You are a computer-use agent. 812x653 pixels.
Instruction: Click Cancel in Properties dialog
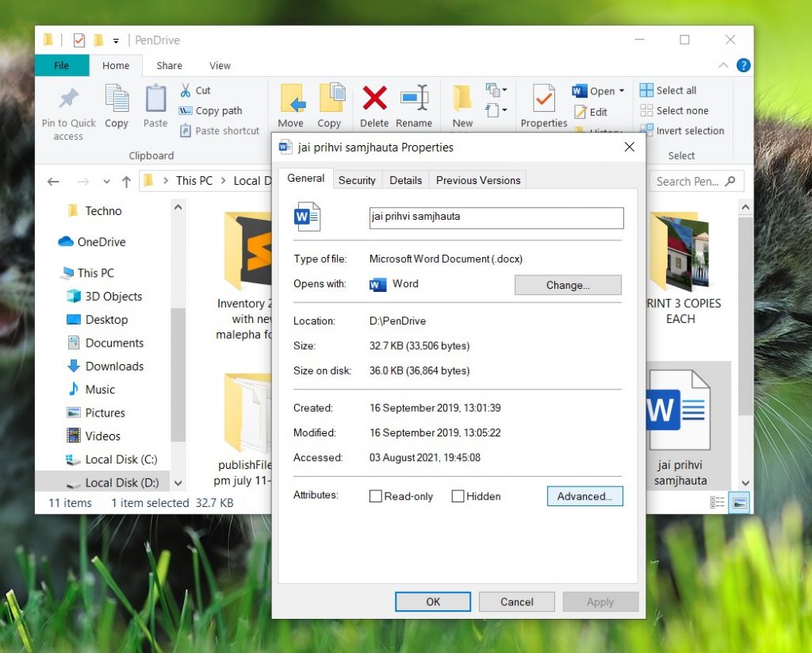point(516,601)
